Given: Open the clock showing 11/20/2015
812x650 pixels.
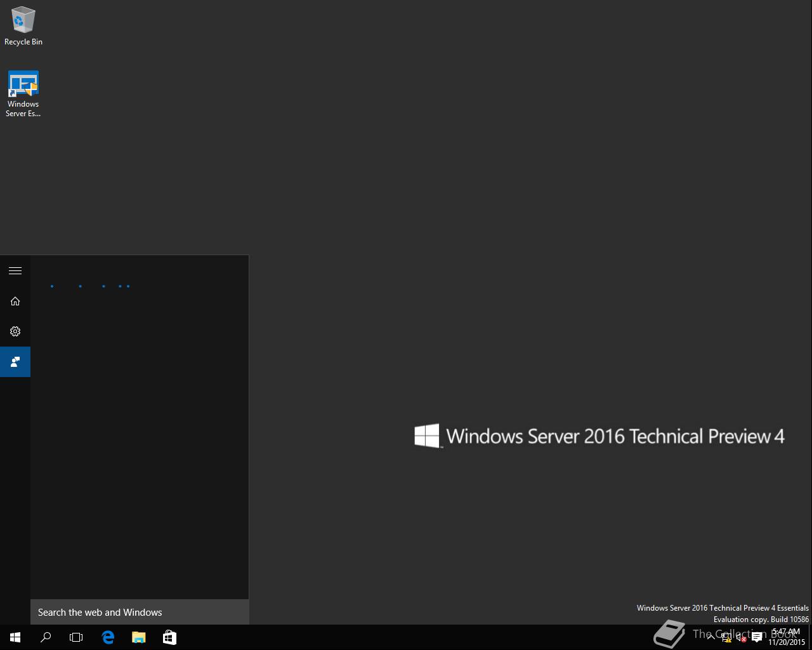Looking at the screenshot, I should pyautogui.click(x=786, y=637).
